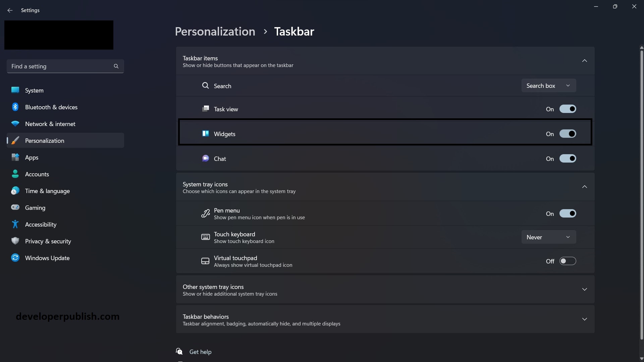The height and width of the screenshot is (362, 644).
Task: Open Gaming settings via its icon
Action: 15,207
